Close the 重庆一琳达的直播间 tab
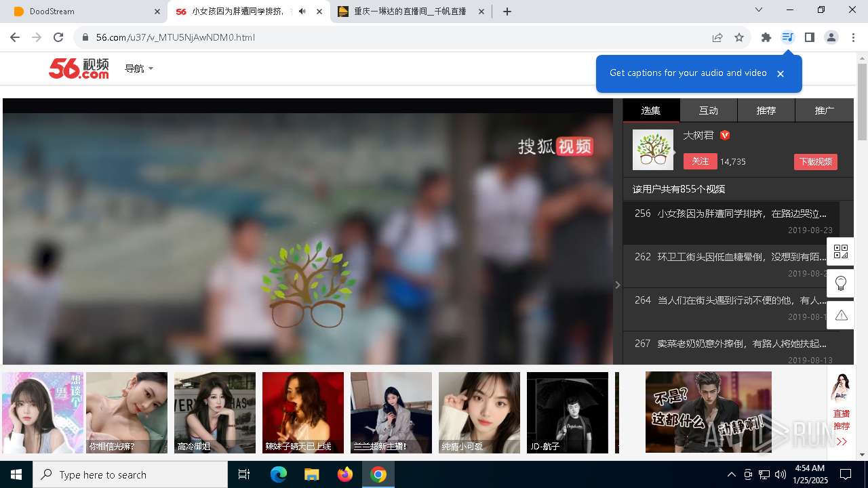868x488 pixels. click(x=481, y=12)
